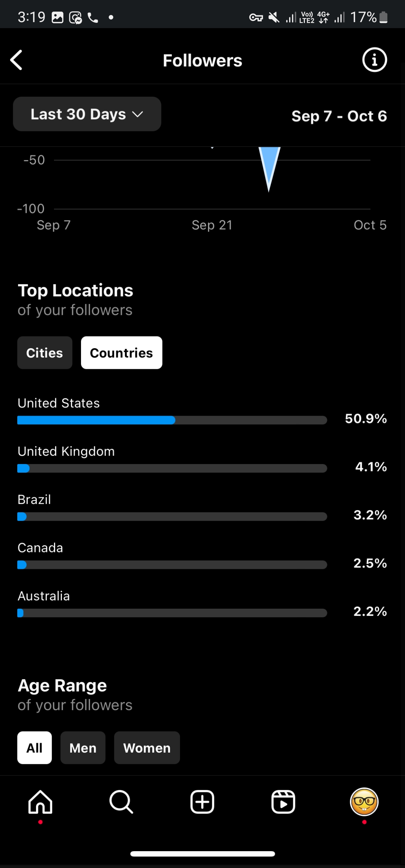Open the Search magnifier icon

point(121,802)
